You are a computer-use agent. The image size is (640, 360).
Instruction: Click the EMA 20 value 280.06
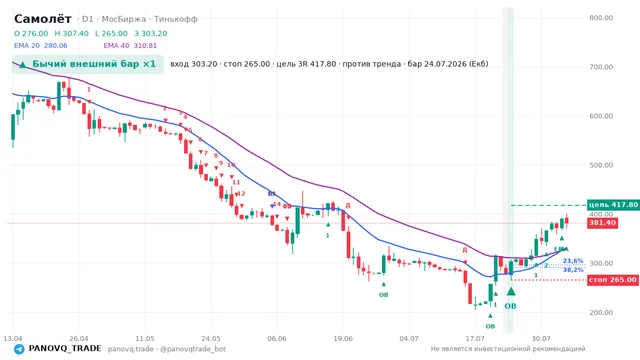point(56,46)
